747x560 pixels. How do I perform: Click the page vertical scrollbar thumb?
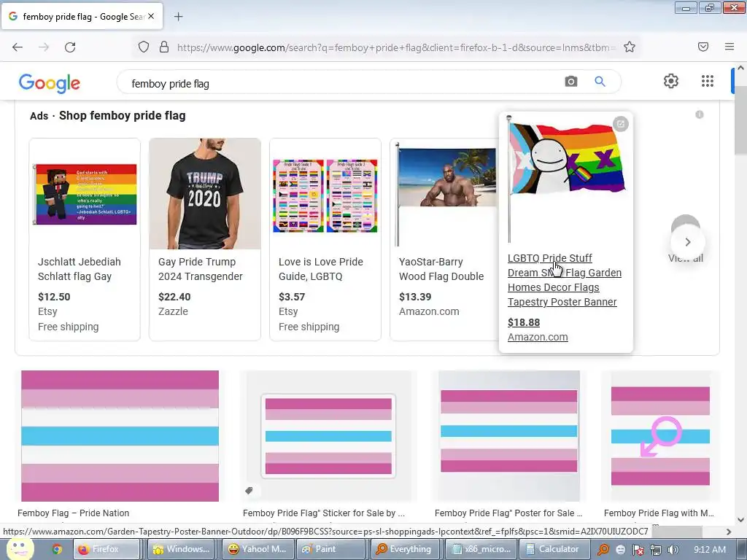pos(741,120)
